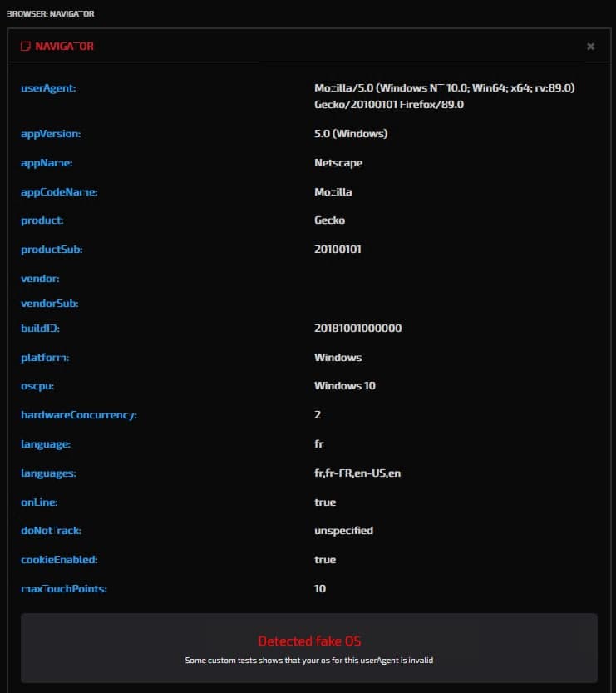Click the productSub label
This screenshot has width=616, height=693.
point(52,250)
